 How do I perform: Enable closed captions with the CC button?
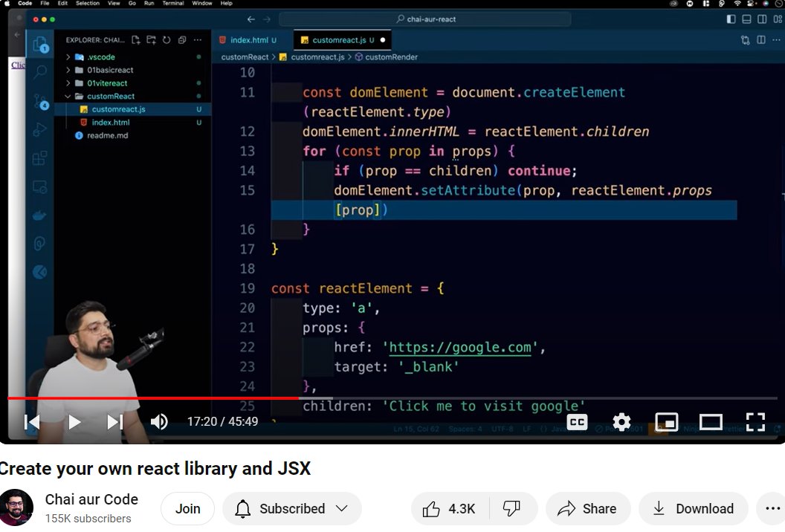[577, 422]
